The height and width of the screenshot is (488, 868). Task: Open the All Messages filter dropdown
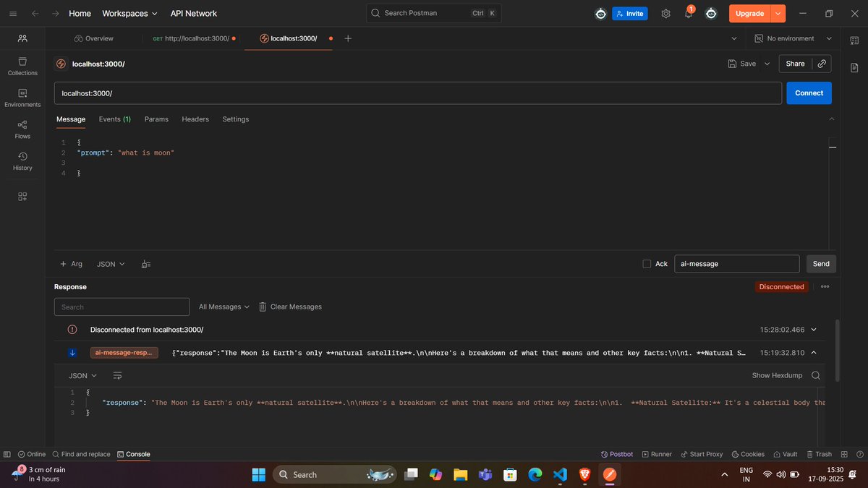pos(224,307)
